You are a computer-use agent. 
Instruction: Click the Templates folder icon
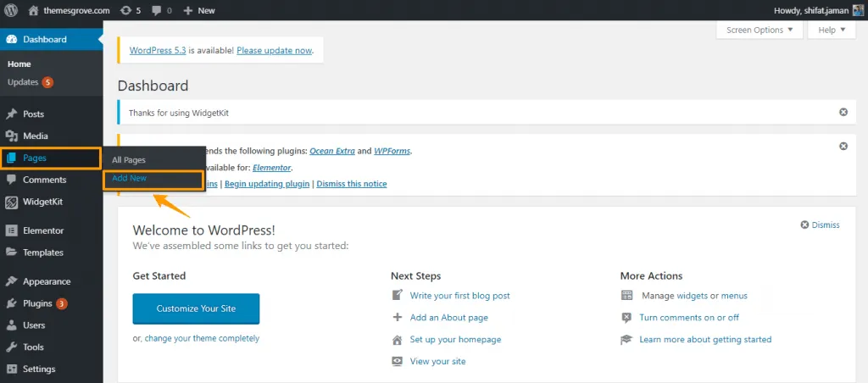[12, 253]
